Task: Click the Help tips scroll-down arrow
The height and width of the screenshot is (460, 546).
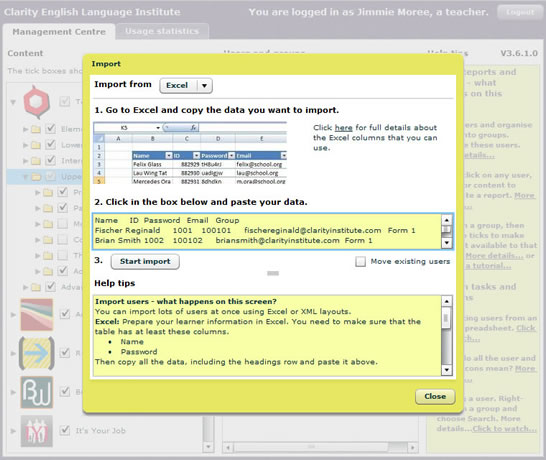Action: pos(446,370)
